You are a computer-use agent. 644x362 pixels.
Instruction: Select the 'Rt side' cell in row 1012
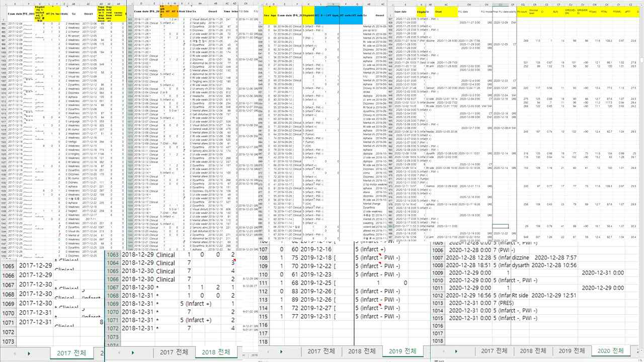(x=521, y=295)
